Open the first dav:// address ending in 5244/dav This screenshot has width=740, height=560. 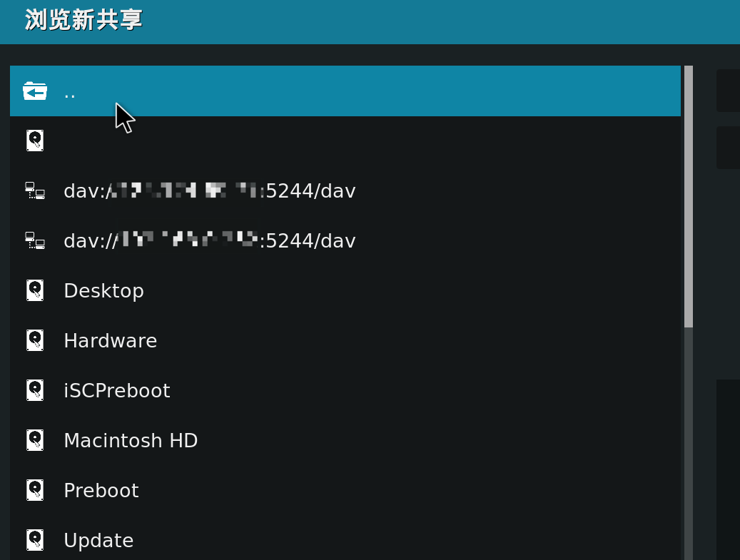[x=210, y=190]
